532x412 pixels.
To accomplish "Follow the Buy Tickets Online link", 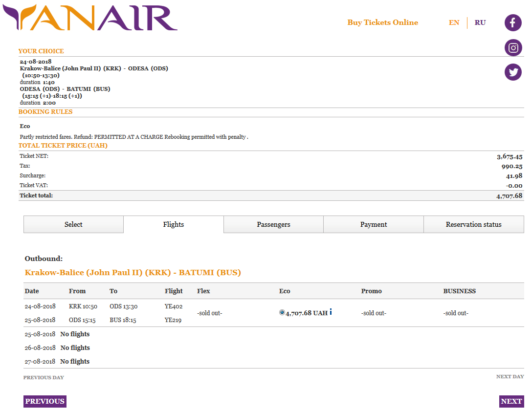I will (x=382, y=22).
